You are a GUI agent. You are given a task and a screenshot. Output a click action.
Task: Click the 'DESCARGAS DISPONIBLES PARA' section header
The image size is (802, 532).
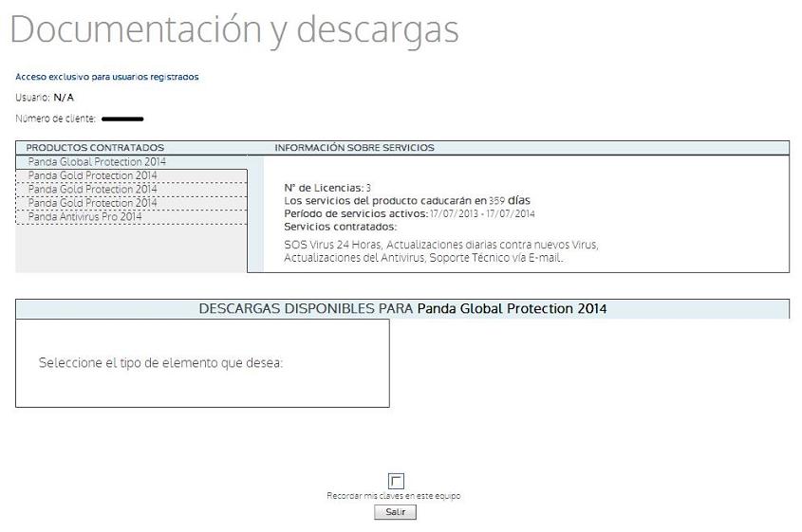click(402, 308)
